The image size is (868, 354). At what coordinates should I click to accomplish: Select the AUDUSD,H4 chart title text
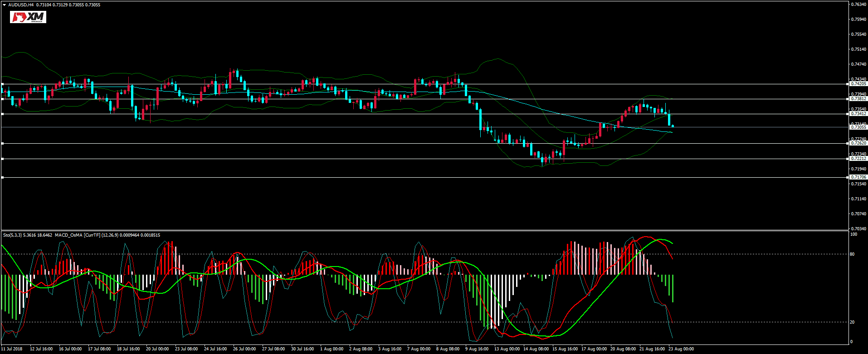point(21,5)
